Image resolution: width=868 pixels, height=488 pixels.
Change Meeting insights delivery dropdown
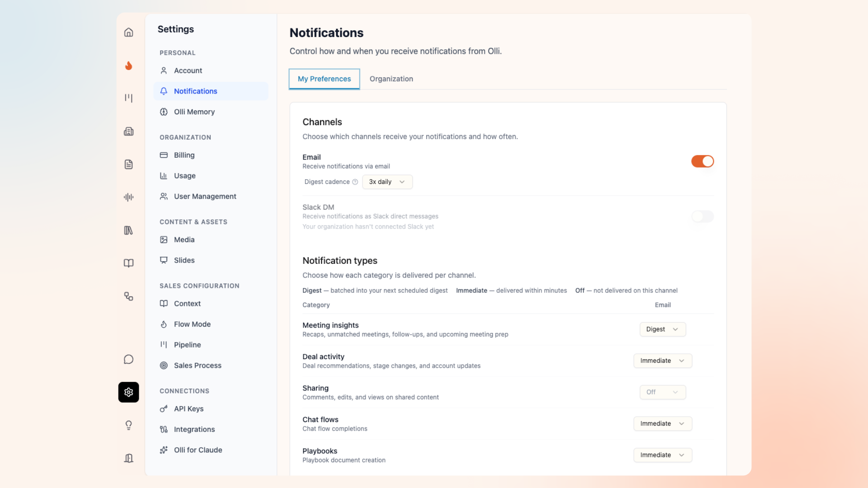662,329
